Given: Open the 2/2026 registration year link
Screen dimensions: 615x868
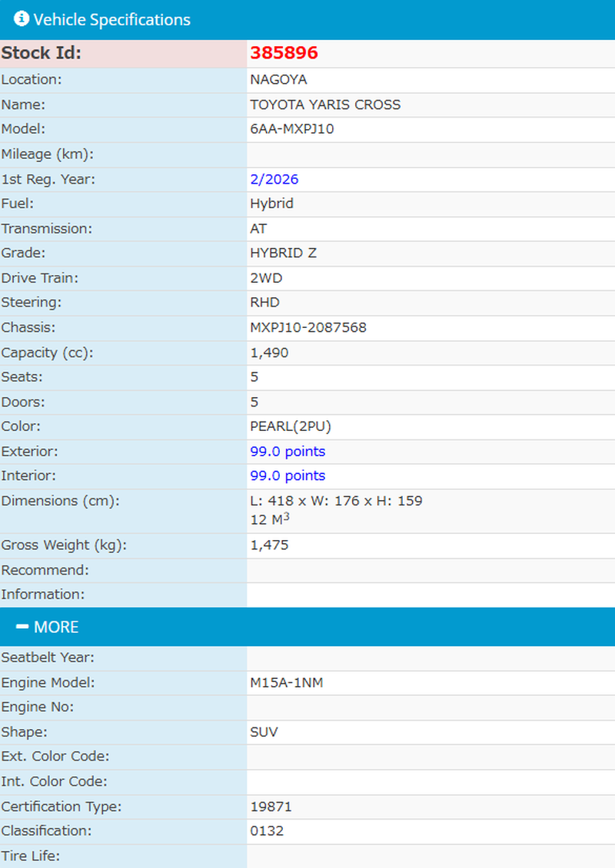Looking at the screenshot, I should 274,179.
